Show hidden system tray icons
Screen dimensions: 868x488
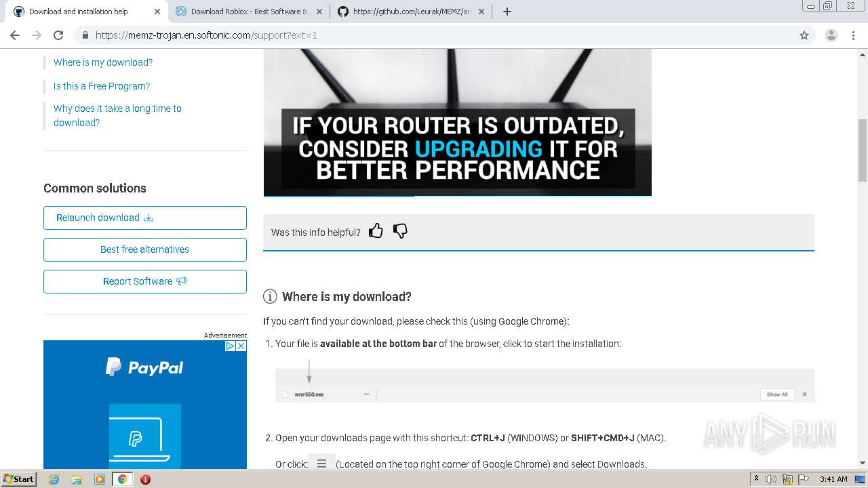click(756, 479)
